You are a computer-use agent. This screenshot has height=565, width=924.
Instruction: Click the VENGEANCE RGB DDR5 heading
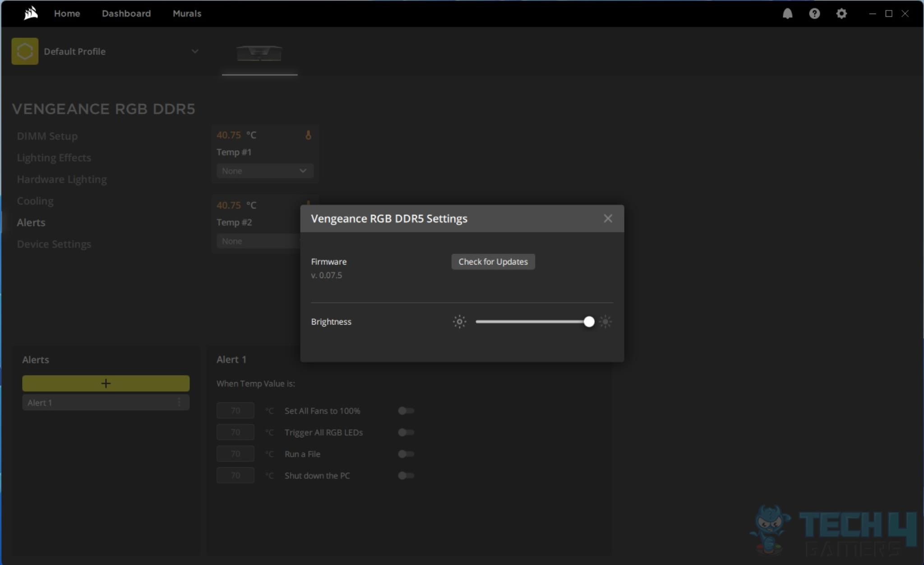(104, 109)
